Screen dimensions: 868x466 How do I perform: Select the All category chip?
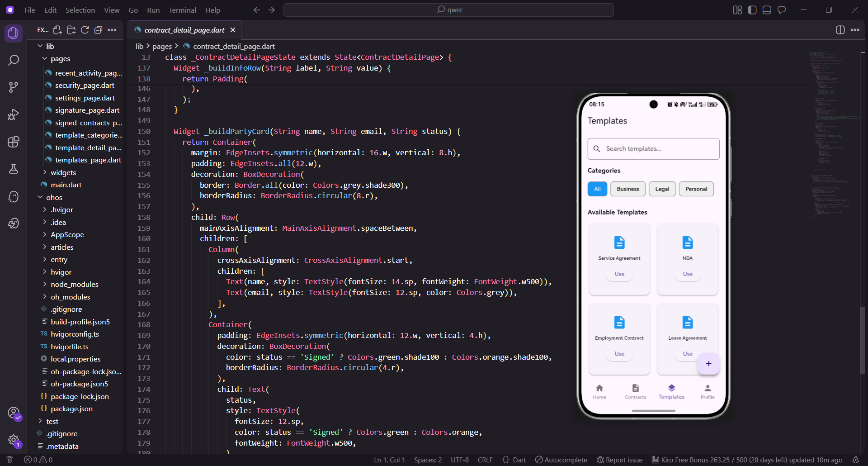(597, 189)
